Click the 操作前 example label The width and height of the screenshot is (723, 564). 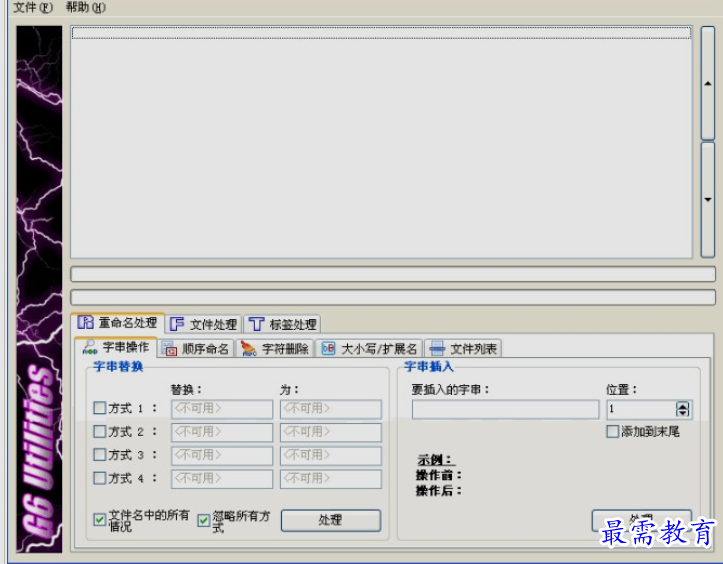[439, 475]
